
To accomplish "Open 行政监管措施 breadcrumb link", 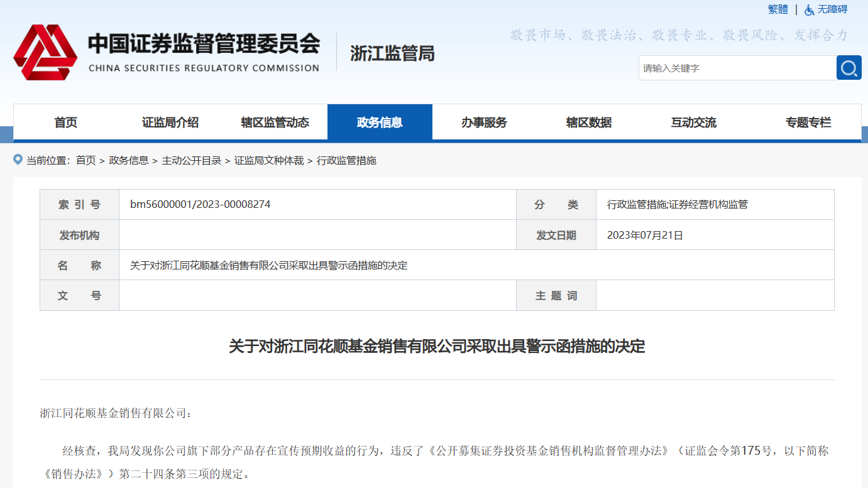I will tap(346, 161).
